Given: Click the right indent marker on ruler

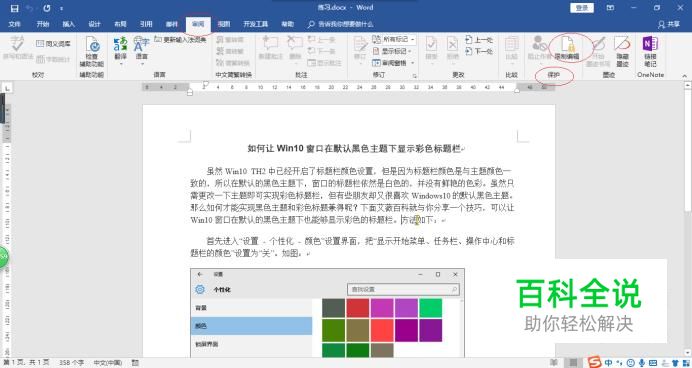Looking at the screenshot, I should tap(517, 91).
